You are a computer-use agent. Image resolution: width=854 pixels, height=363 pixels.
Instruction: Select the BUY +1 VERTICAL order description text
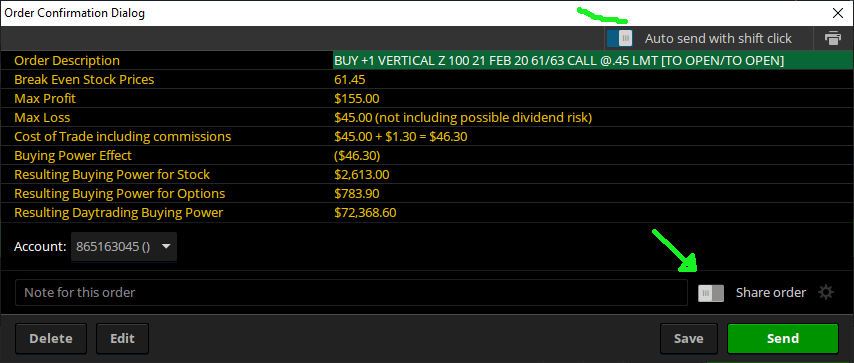[x=559, y=60]
